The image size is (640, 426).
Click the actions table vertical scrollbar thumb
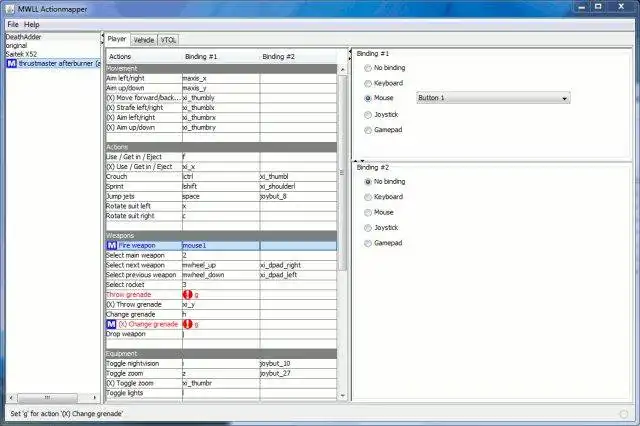(342, 173)
